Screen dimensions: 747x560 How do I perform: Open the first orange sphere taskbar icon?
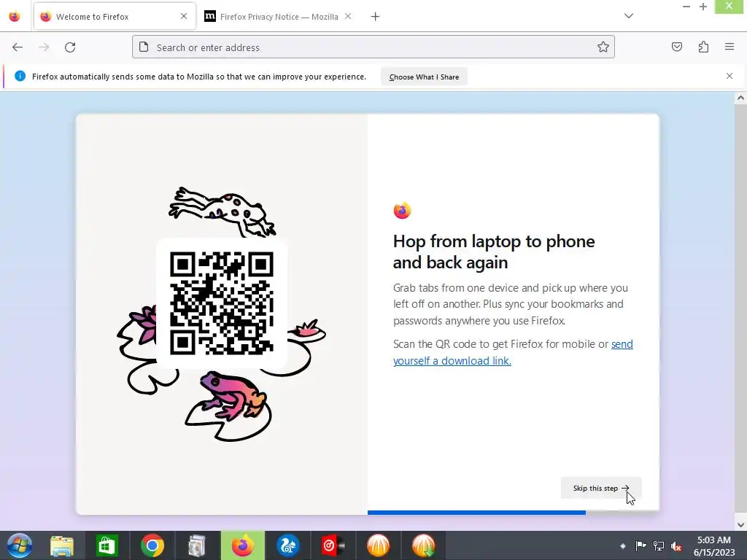379,545
